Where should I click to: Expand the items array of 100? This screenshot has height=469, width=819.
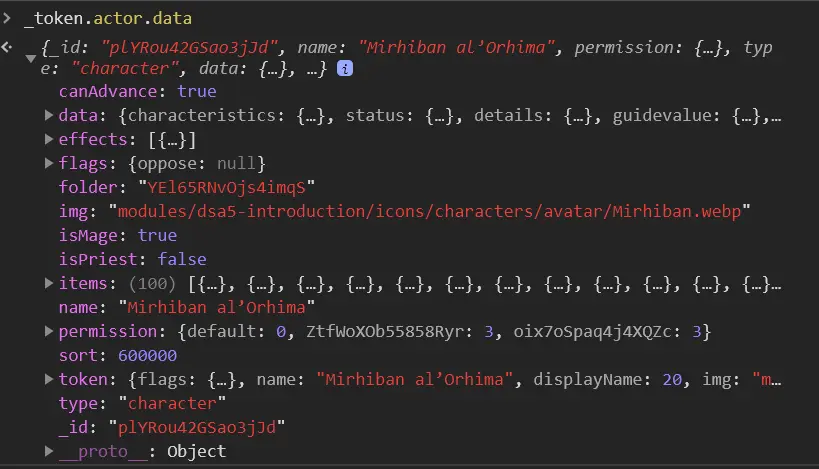point(49,284)
